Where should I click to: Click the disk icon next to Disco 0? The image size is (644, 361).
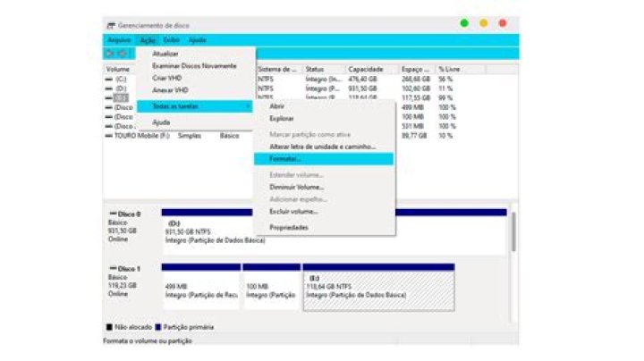(x=113, y=214)
